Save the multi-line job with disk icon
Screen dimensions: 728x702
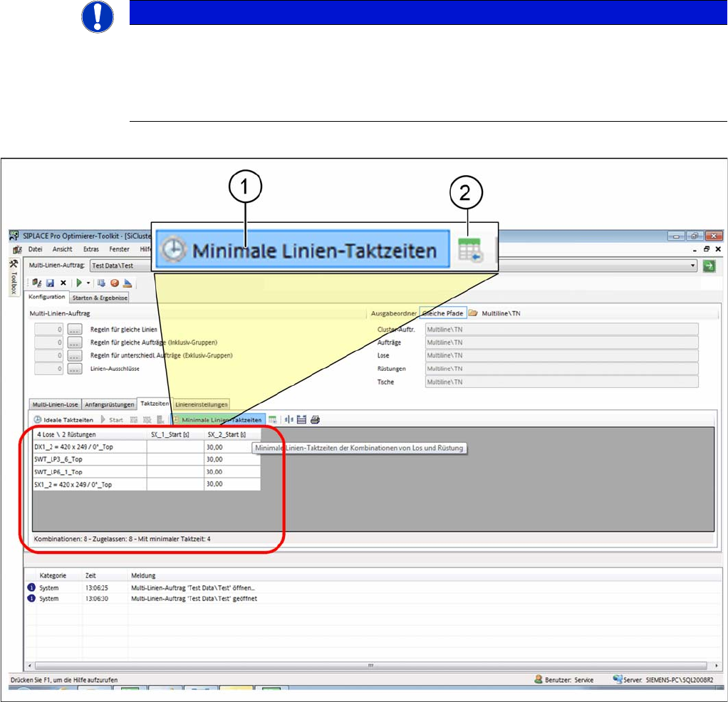[51, 283]
